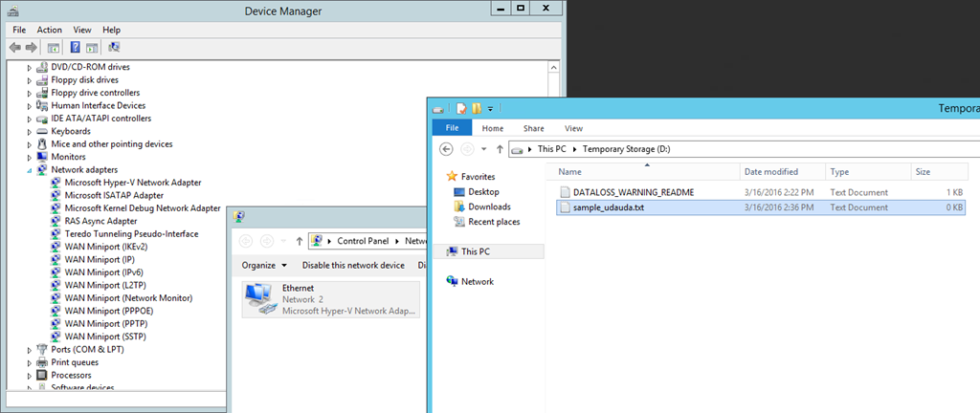Sort files by Date modified column
The width and height of the screenshot is (980, 413).
(x=771, y=172)
